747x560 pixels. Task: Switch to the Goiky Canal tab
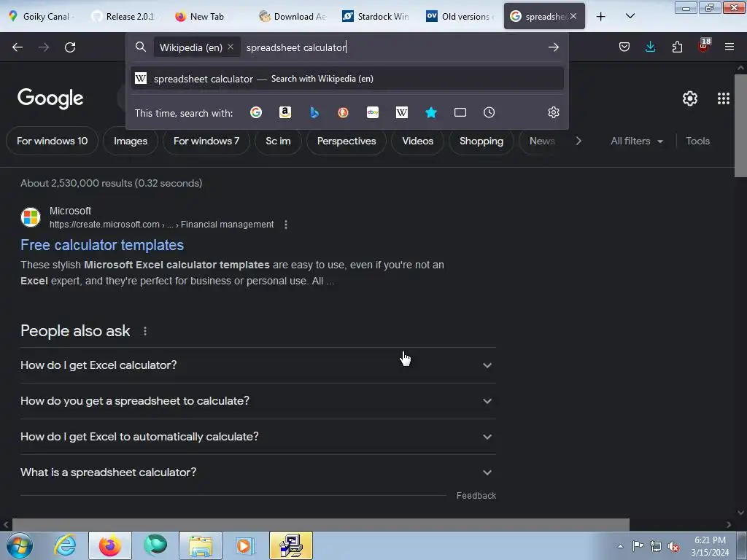click(43, 16)
